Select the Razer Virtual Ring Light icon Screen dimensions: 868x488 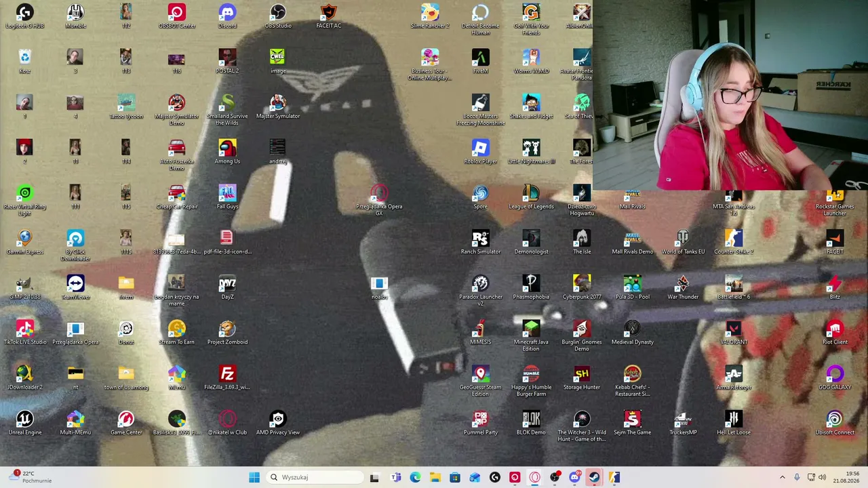click(x=24, y=201)
